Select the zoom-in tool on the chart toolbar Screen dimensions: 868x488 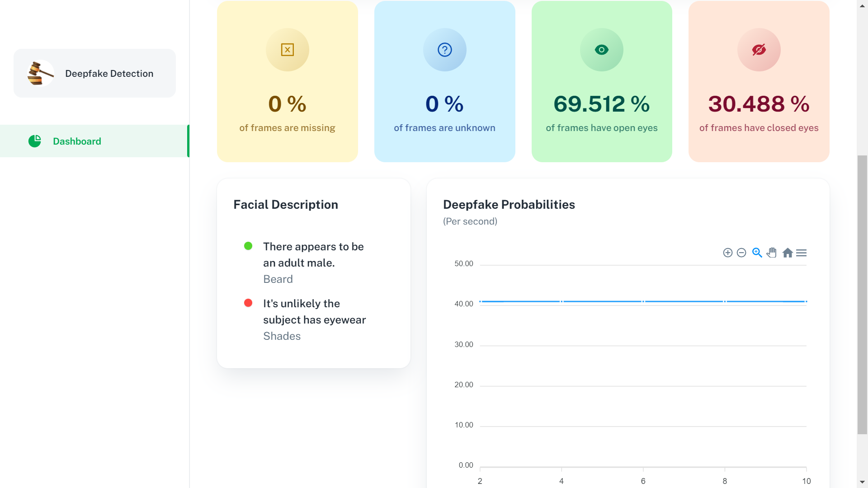tap(727, 253)
